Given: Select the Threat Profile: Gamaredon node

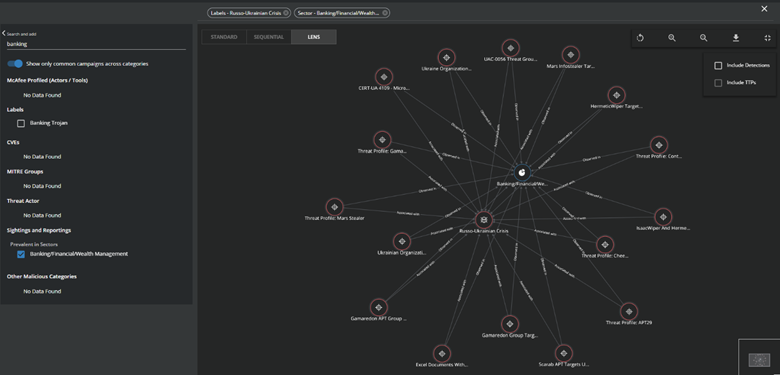Looking at the screenshot, I should coord(382,140).
